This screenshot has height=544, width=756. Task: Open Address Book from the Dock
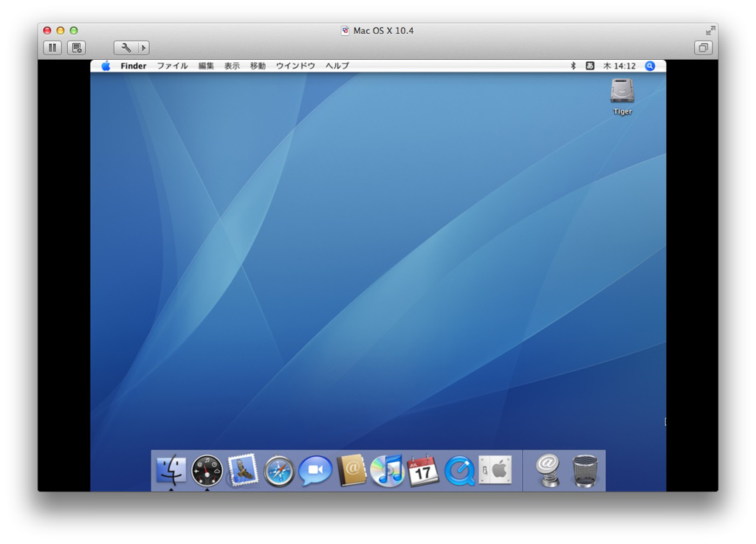tap(351, 469)
